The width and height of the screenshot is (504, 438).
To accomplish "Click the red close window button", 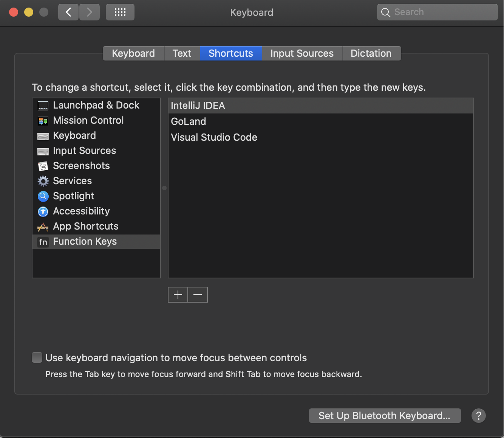I will (14, 12).
